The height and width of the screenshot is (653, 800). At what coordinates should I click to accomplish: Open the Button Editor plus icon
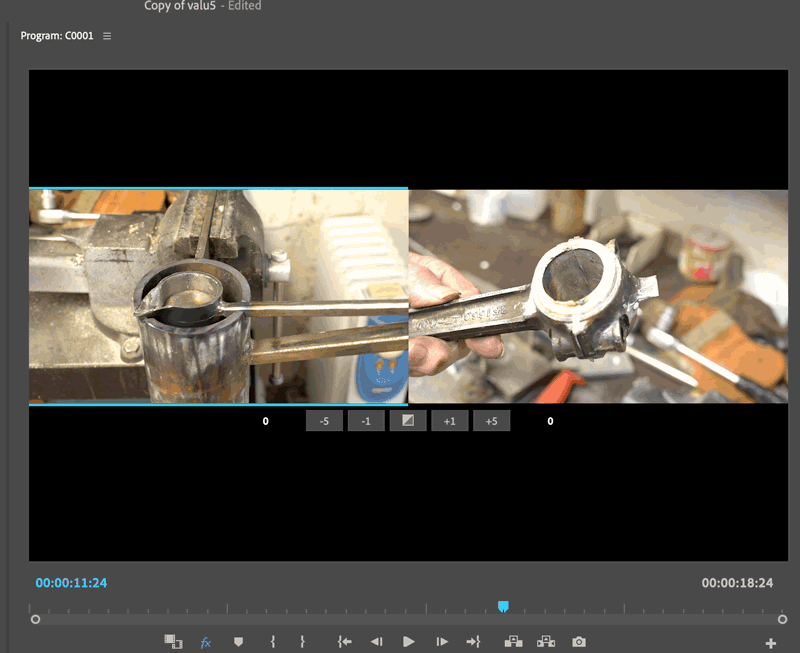click(770, 643)
